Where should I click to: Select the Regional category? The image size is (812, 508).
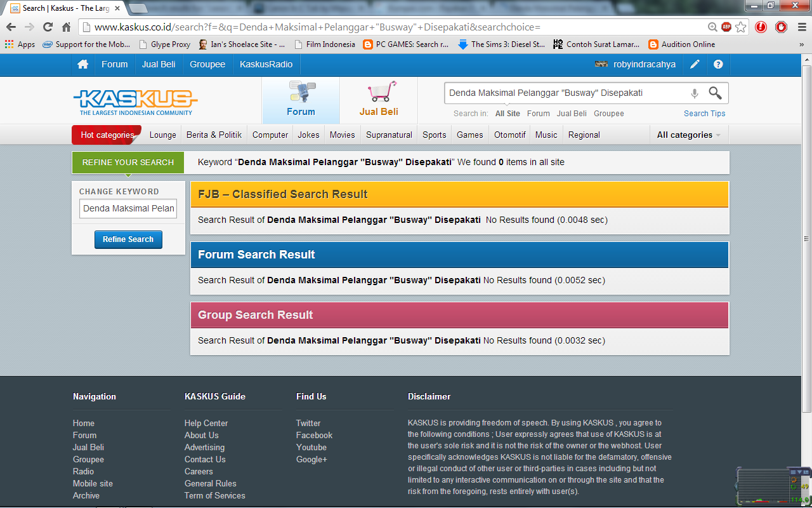point(584,135)
